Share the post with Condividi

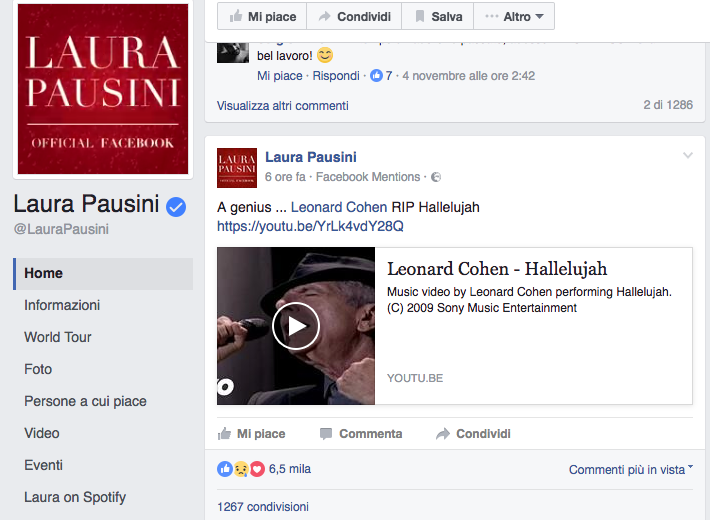pos(473,433)
